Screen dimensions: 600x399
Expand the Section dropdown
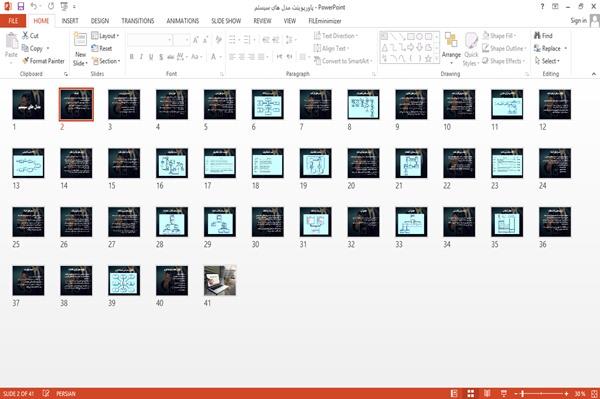[106, 61]
